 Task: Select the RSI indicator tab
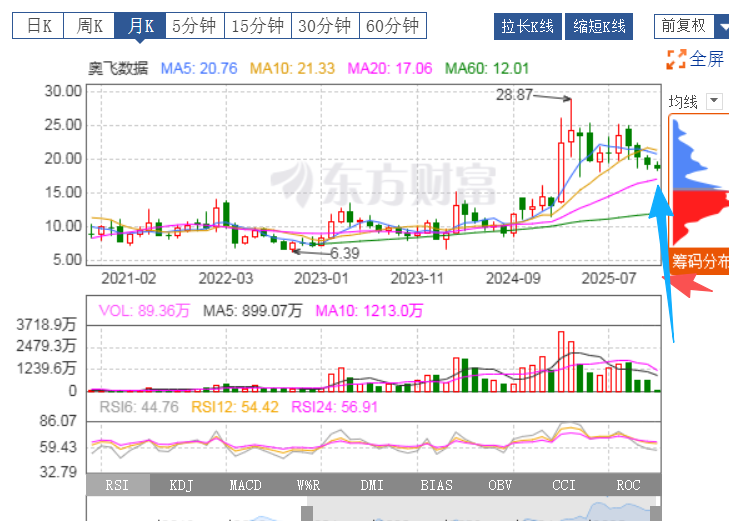pos(118,485)
